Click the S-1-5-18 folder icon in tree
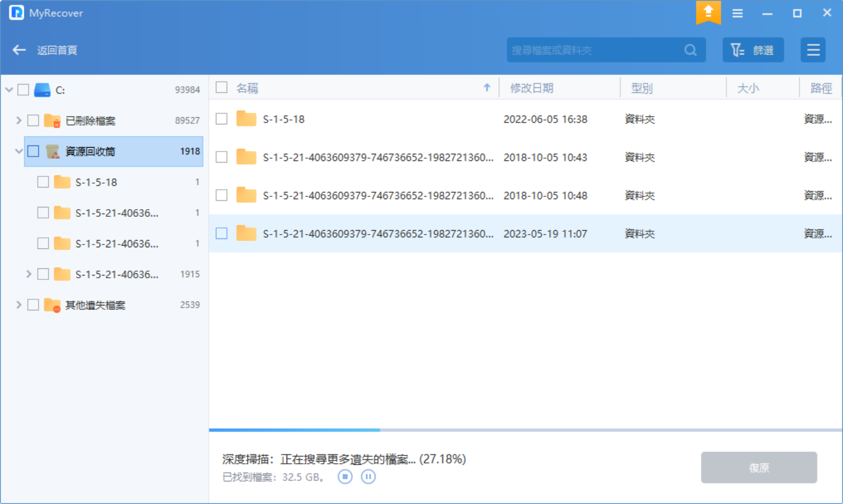Viewport: 843px width, 504px height. (x=63, y=182)
